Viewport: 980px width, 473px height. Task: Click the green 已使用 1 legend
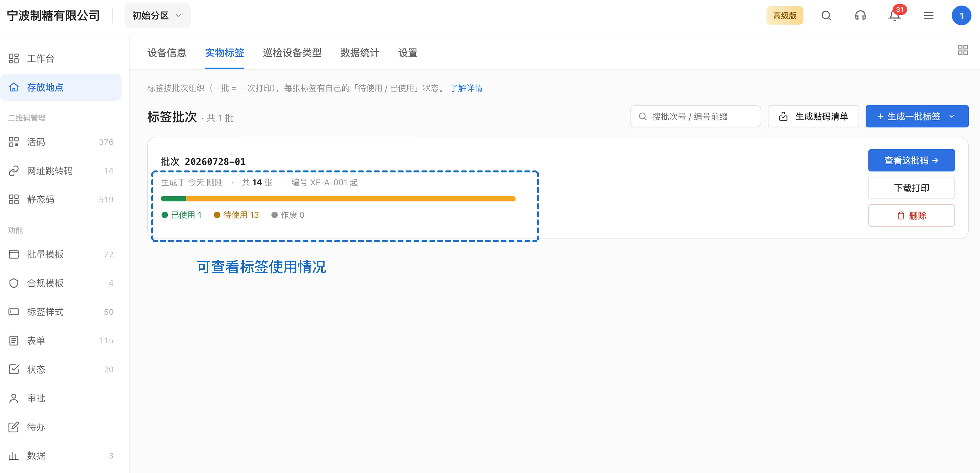[x=181, y=215]
